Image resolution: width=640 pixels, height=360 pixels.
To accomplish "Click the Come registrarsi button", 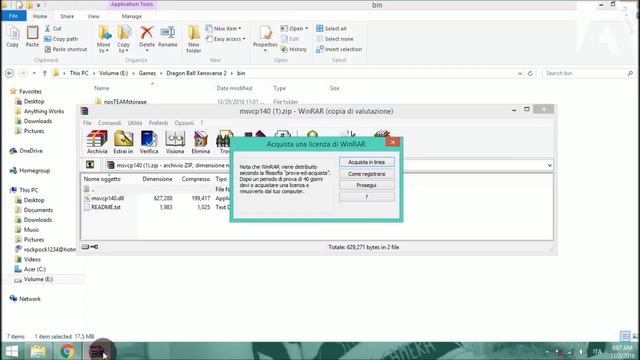I will [367, 174].
